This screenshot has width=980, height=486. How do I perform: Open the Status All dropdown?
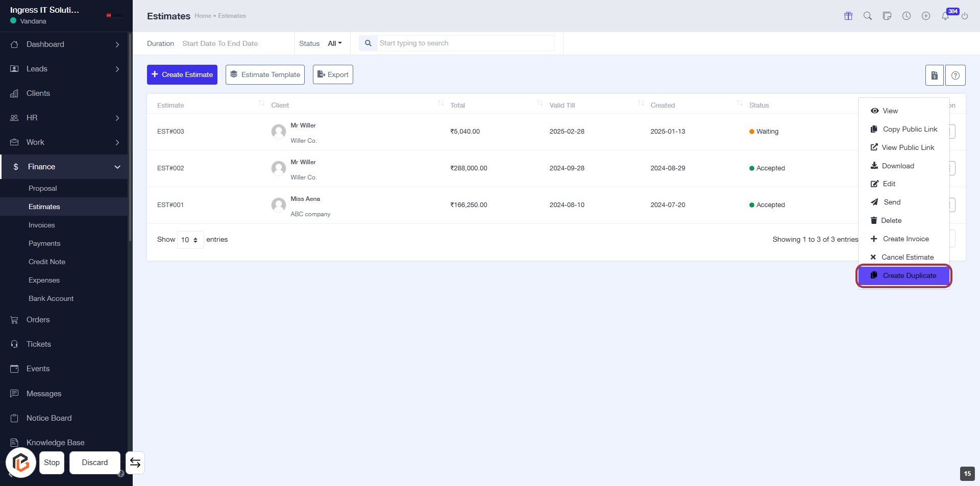pos(334,43)
